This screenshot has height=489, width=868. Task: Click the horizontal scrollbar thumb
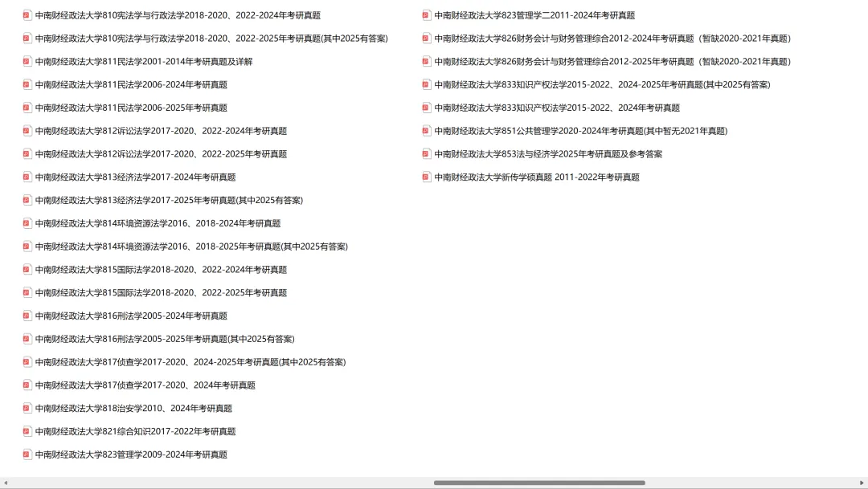(x=539, y=483)
